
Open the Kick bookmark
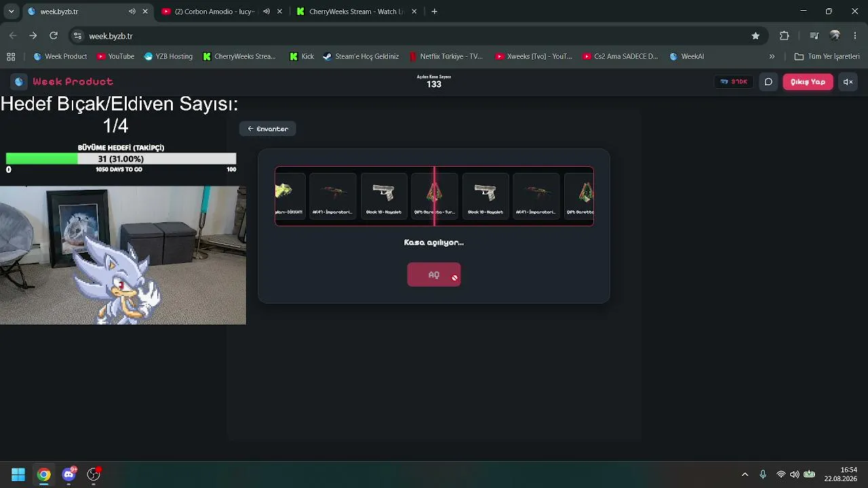[x=302, y=56]
